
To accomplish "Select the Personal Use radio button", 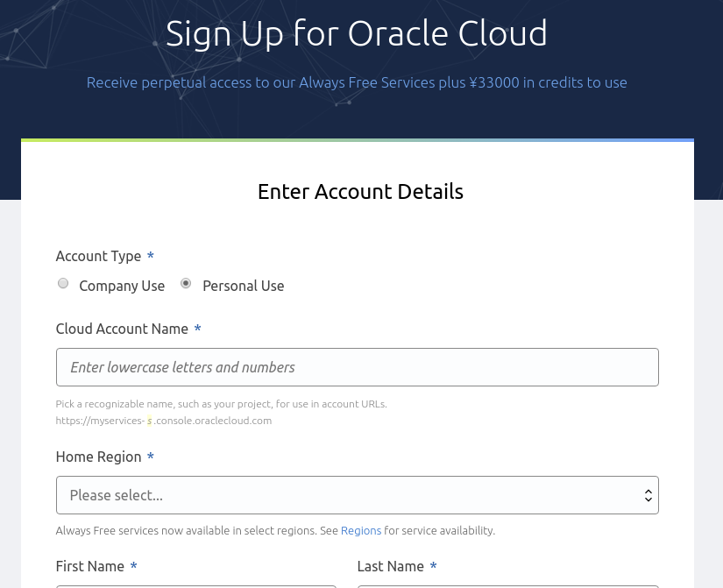I will point(185,283).
